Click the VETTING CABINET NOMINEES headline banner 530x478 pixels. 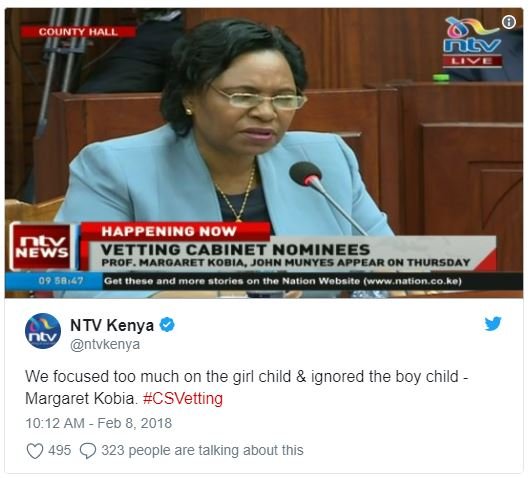[235, 250]
